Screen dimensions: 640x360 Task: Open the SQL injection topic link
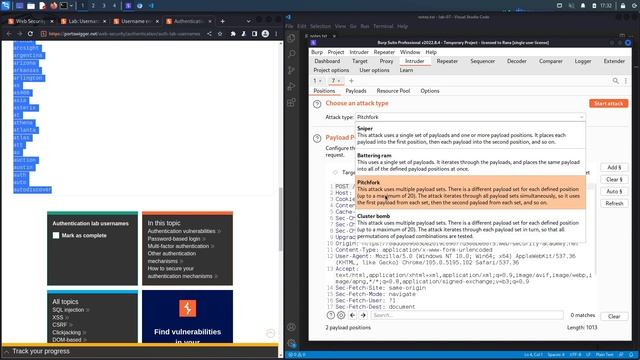click(x=68, y=310)
